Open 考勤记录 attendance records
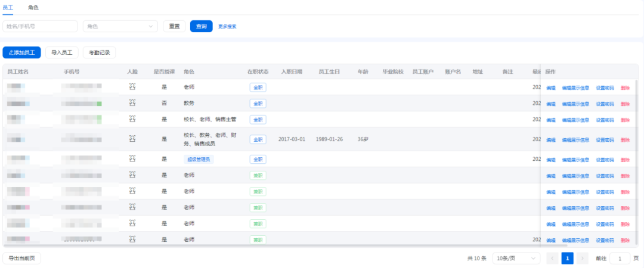644x268 pixels. [x=99, y=52]
